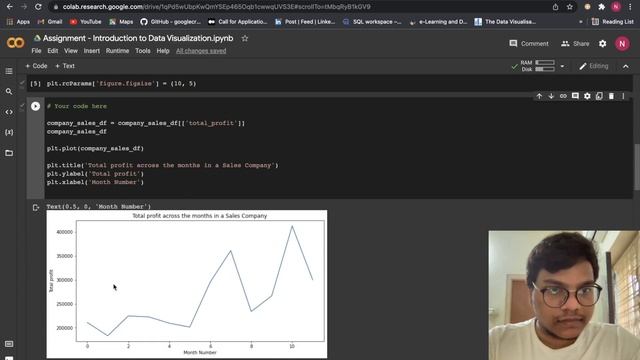Run the plotting code cell
This screenshot has width=640, height=360.
pos(36,106)
